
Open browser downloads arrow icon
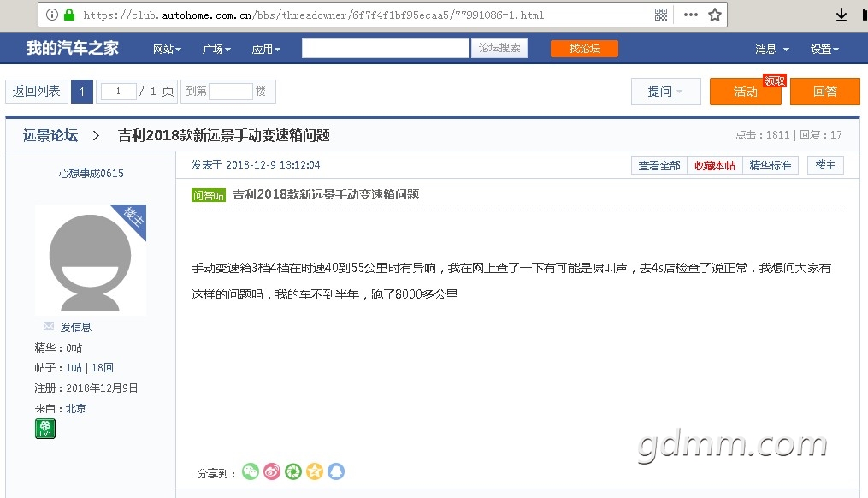[841, 15]
